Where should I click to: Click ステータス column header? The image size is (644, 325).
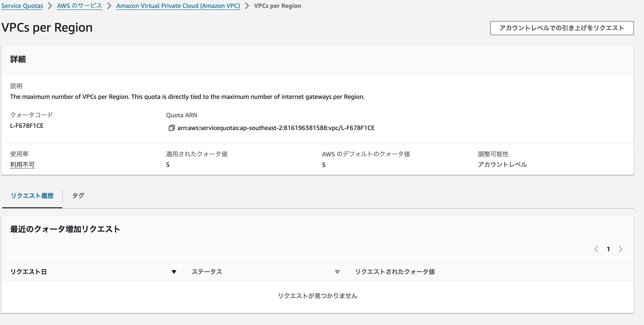click(207, 272)
